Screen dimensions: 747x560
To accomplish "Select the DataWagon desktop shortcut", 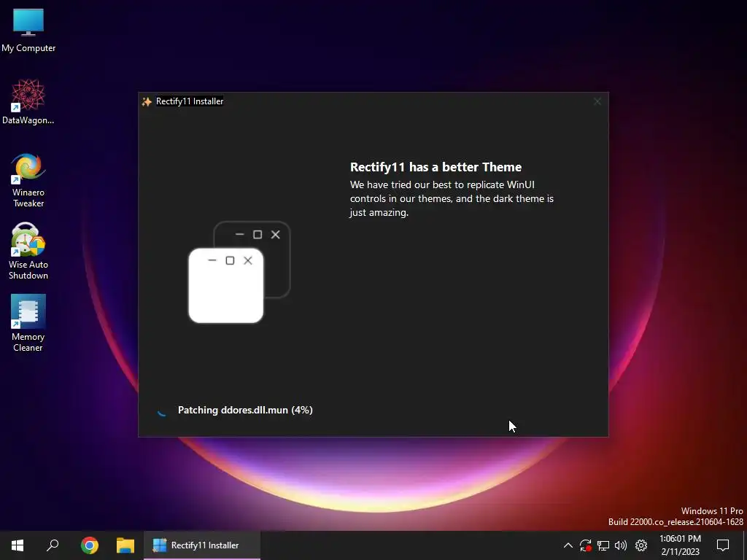I will [x=28, y=102].
